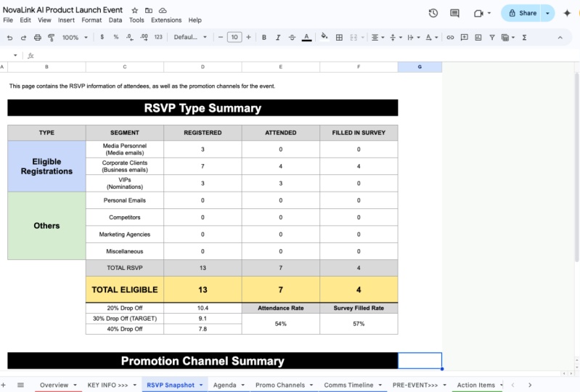
Task: Start a meeting with camera icon
Action: pyautogui.click(x=478, y=13)
